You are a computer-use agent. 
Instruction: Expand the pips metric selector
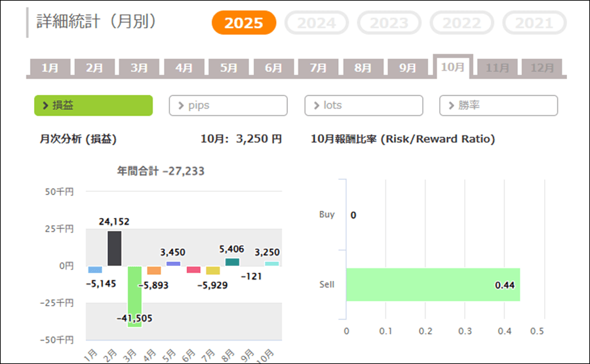pos(228,105)
